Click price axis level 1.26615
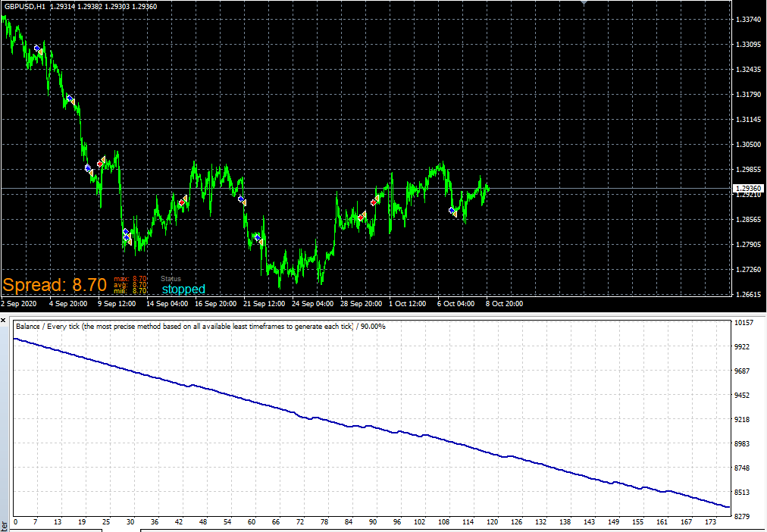Viewport: 767px width, 532px height. pos(748,294)
